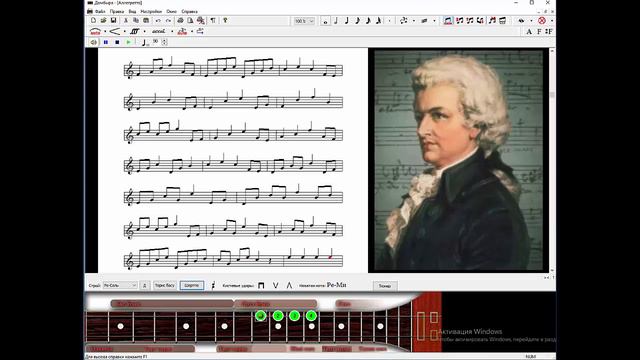
Task: Open the Настройки menu
Action: coord(151,11)
